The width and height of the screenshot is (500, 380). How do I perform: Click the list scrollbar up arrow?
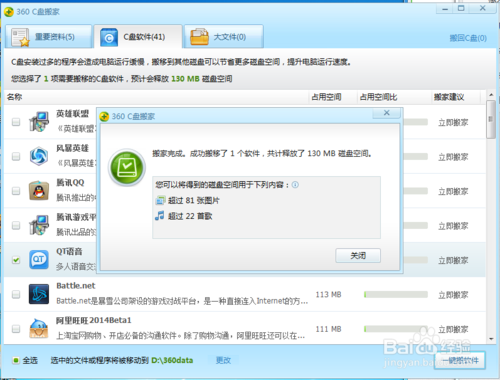491,95
